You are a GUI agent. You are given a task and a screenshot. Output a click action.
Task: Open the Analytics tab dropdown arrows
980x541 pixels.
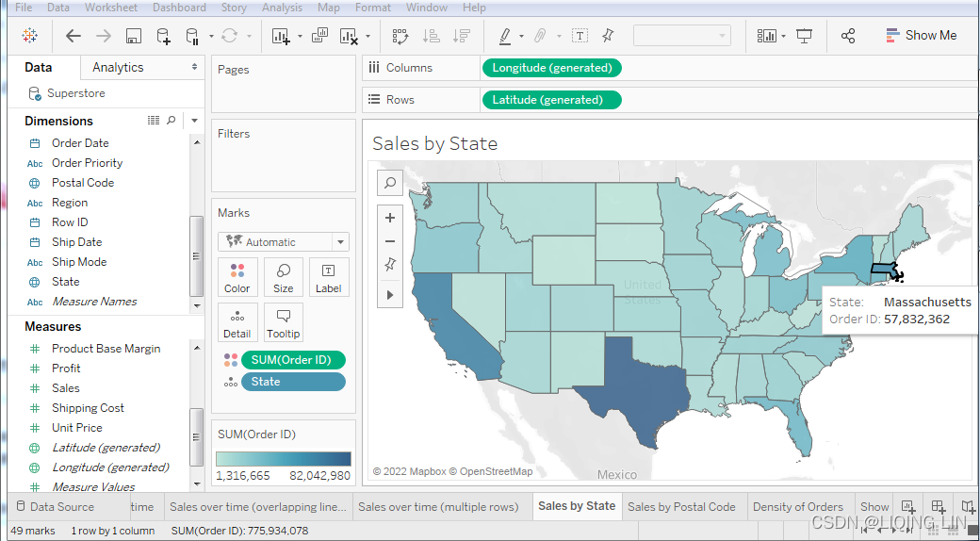pos(195,67)
